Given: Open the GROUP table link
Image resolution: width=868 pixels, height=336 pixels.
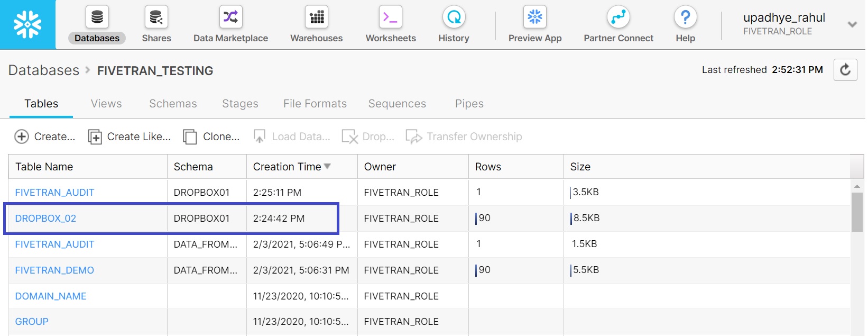Looking at the screenshot, I should (x=32, y=322).
